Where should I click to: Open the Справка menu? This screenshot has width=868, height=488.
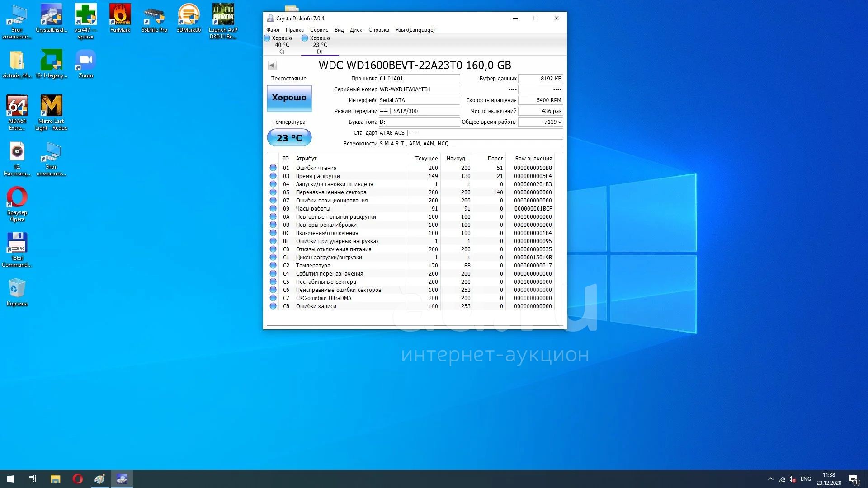pyautogui.click(x=378, y=30)
